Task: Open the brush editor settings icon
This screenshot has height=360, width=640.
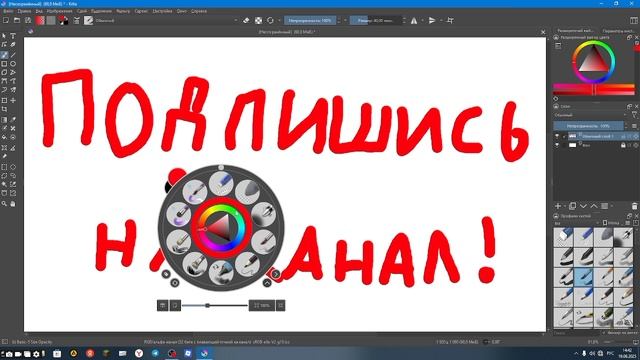Action: pyautogui.click(x=76, y=20)
